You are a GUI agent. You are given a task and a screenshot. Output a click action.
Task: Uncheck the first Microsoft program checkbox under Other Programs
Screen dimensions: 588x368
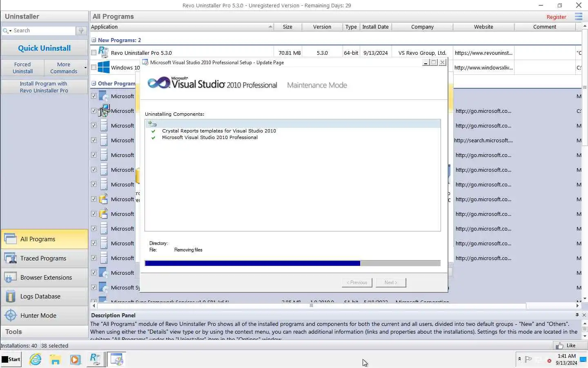pos(94,96)
